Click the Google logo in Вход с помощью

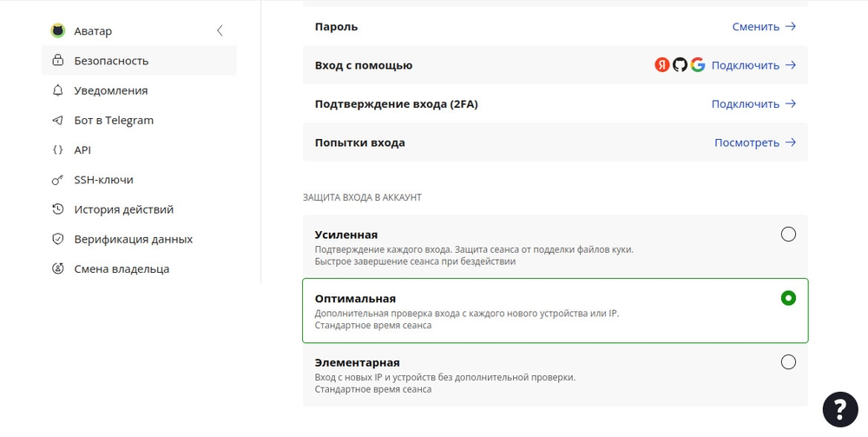(698, 65)
